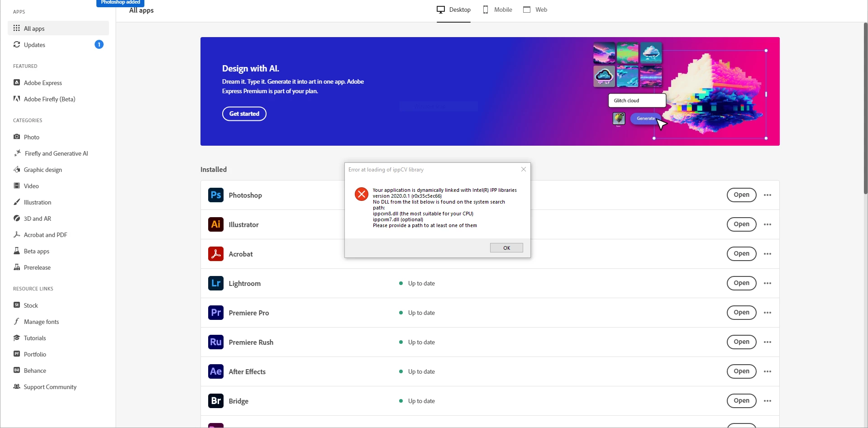Viewport: 868px width, 428px height.
Task: Open After Effects with its Open button
Action: coord(741,371)
